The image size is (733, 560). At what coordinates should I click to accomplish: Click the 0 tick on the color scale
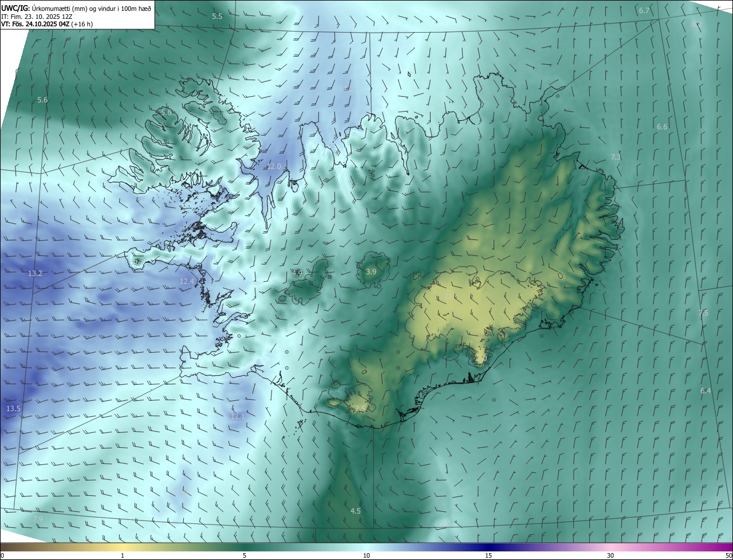point(2,555)
